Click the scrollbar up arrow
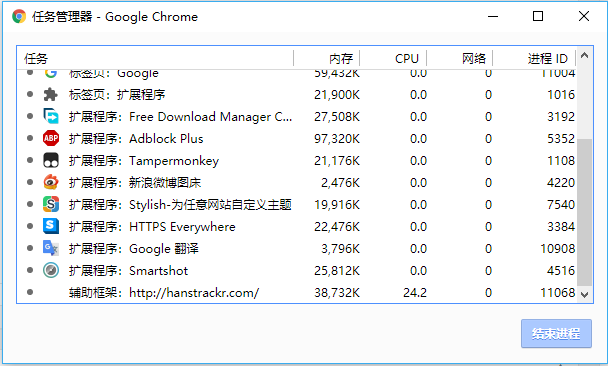This screenshot has height=366, width=608. point(584,56)
